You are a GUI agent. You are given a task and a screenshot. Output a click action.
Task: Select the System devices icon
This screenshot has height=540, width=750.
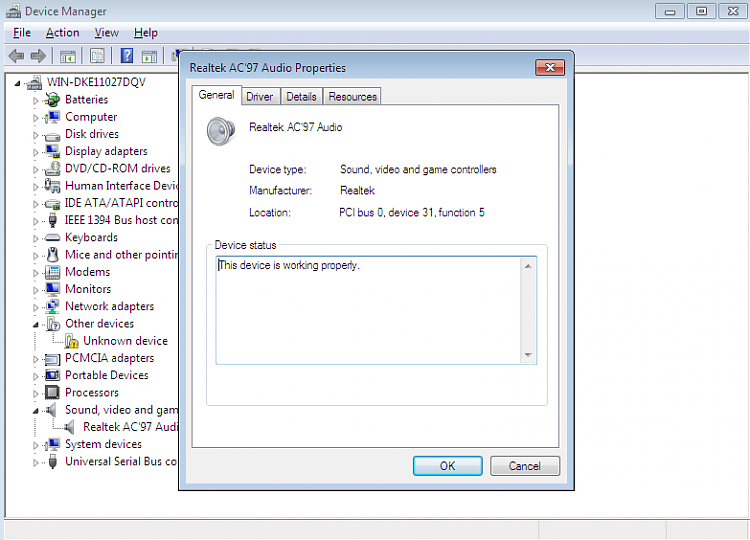pos(52,444)
